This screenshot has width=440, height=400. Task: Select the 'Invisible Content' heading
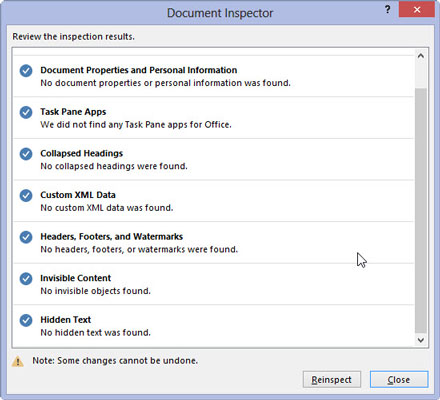pos(76,278)
